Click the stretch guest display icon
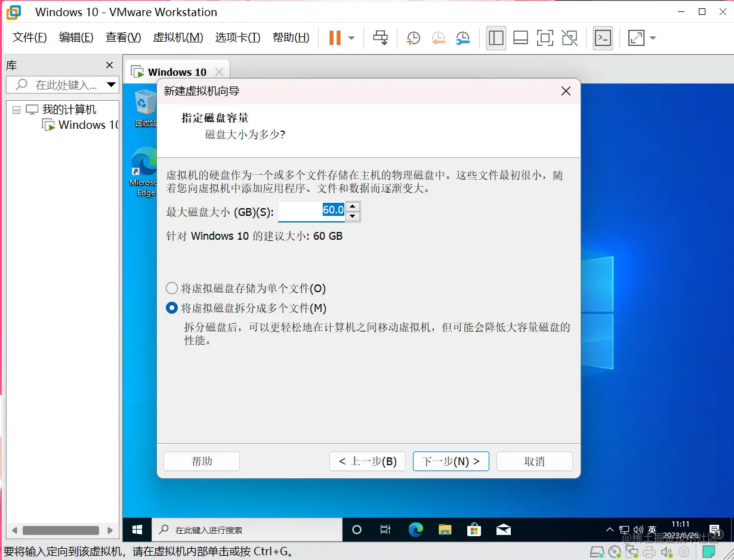This screenshot has width=734, height=560. [x=637, y=38]
